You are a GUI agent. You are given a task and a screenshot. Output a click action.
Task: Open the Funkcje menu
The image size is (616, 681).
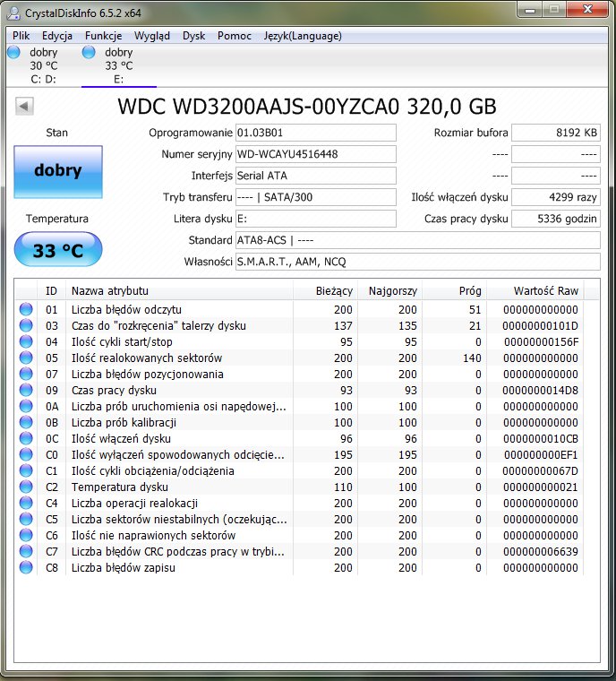(103, 36)
